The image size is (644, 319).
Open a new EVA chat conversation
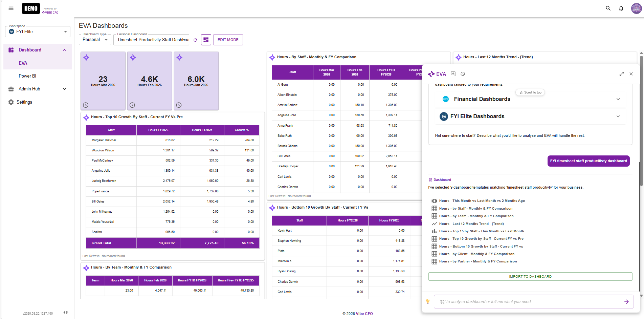pos(453,73)
